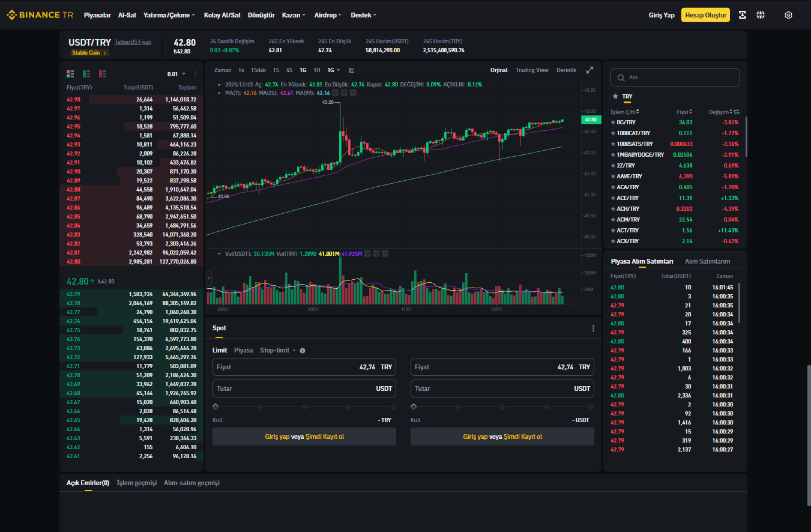The height and width of the screenshot is (532, 811).
Task: Click sell-side Tutar amount field
Action: [x=502, y=388]
